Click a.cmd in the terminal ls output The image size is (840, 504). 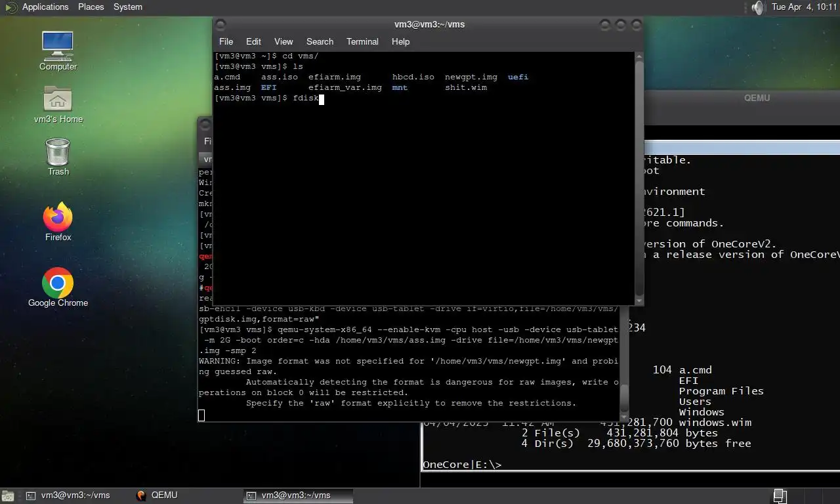click(227, 77)
